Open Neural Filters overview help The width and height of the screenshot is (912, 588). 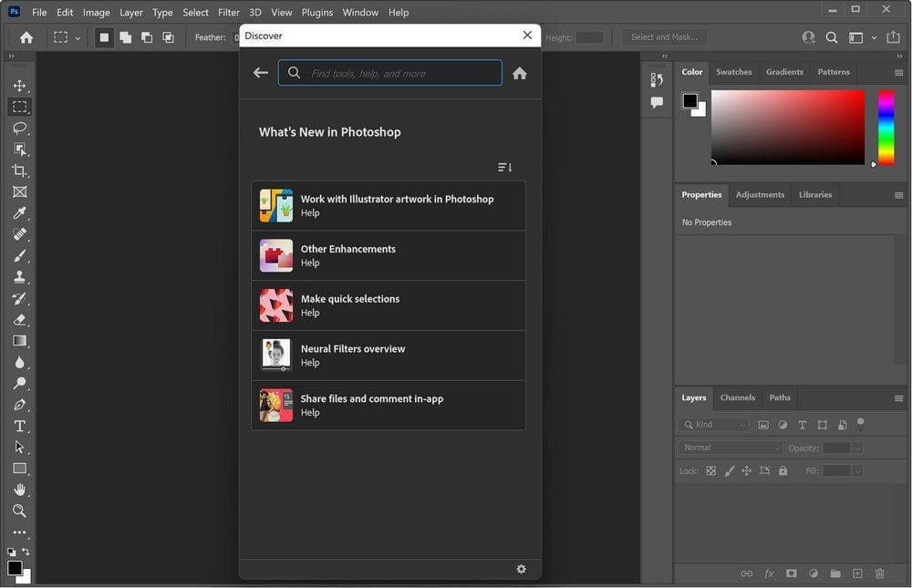point(389,356)
